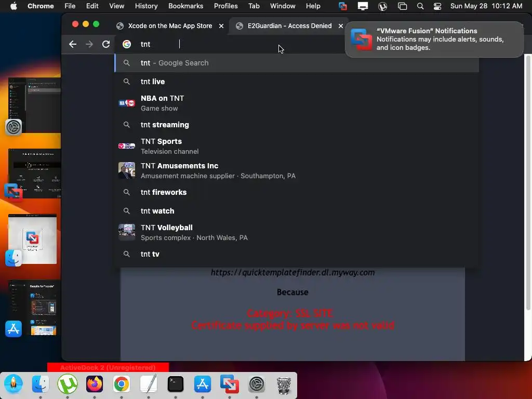Pick the 'NBA on TNT' Game show suggestion

click(297, 103)
